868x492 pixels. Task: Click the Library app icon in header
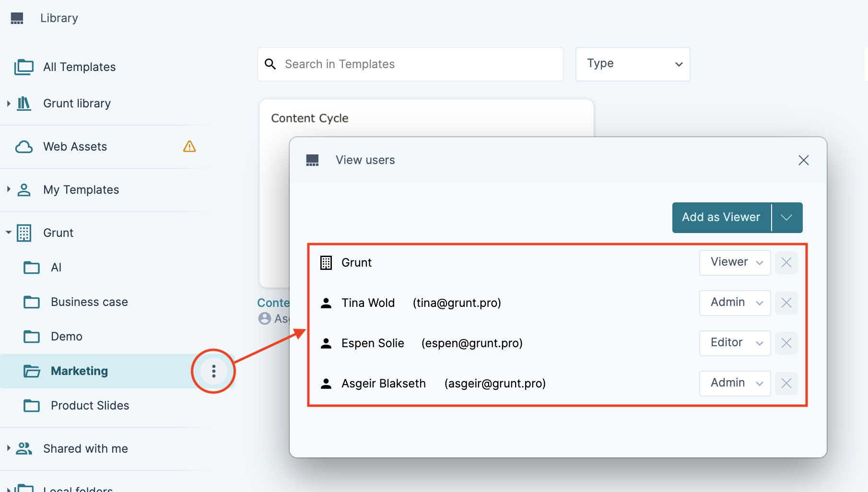[17, 18]
